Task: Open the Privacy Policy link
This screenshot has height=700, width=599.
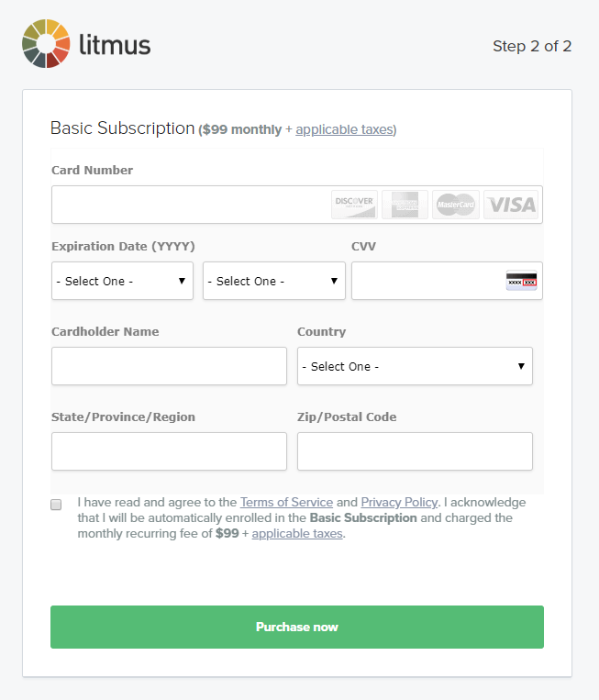Action: (x=399, y=503)
